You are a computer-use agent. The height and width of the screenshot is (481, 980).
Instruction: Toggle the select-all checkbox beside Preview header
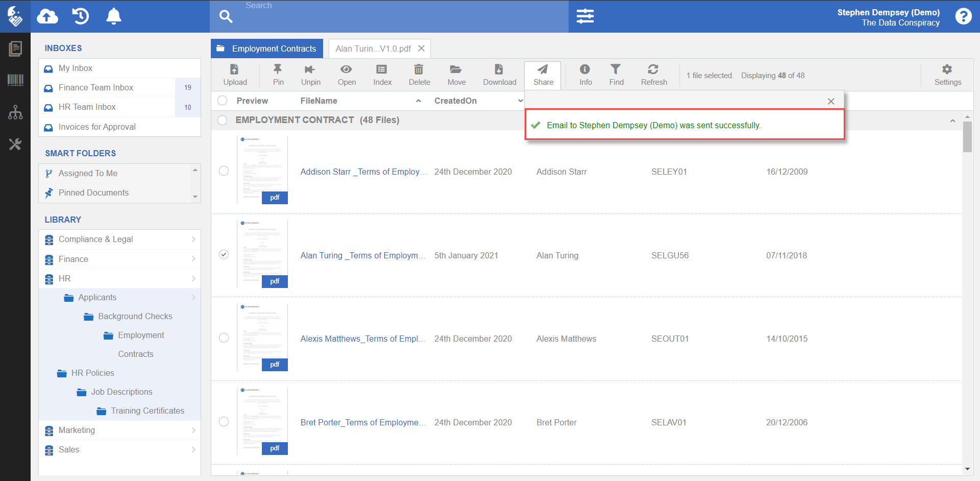tap(223, 101)
